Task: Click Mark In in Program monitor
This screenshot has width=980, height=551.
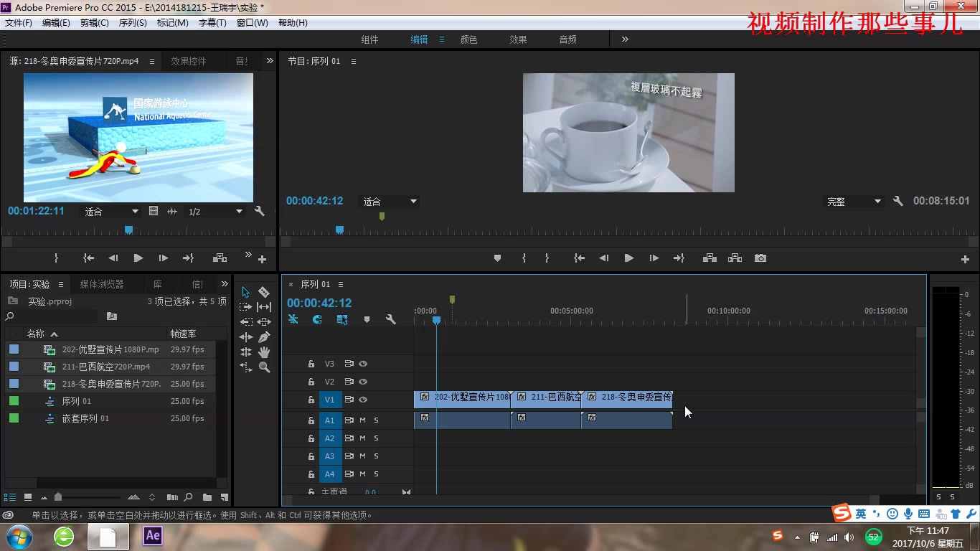Action: coord(524,258)
